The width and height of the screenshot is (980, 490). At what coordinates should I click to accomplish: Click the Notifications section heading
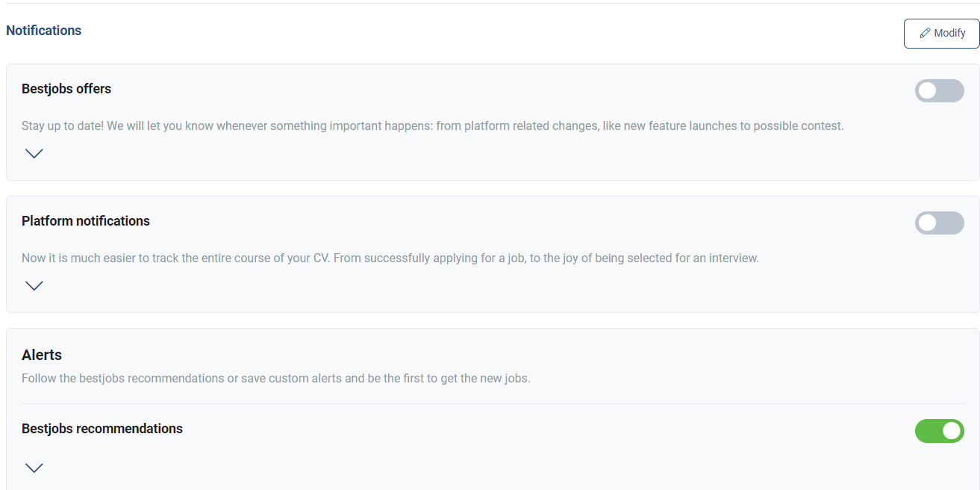[44, 31]
